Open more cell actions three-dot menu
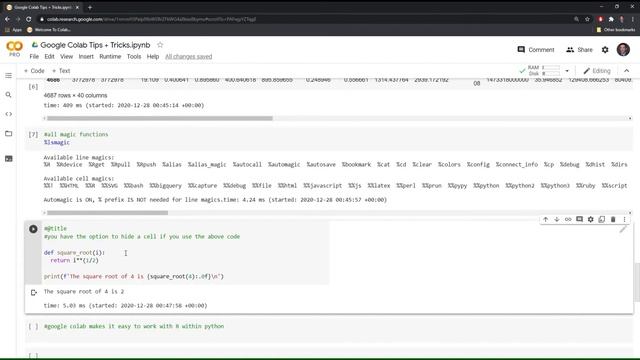Viewport: 640px width, 360px height. point(624,220)
